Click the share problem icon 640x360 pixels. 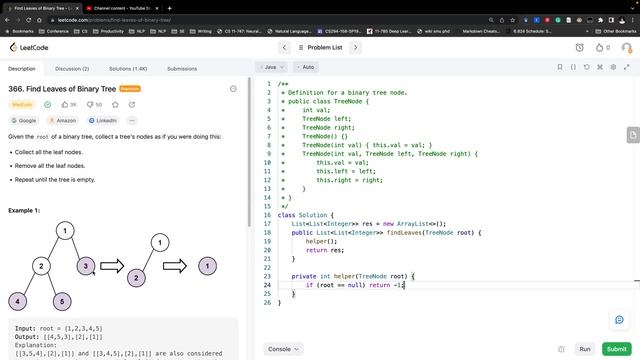click(x=132, y=104)
